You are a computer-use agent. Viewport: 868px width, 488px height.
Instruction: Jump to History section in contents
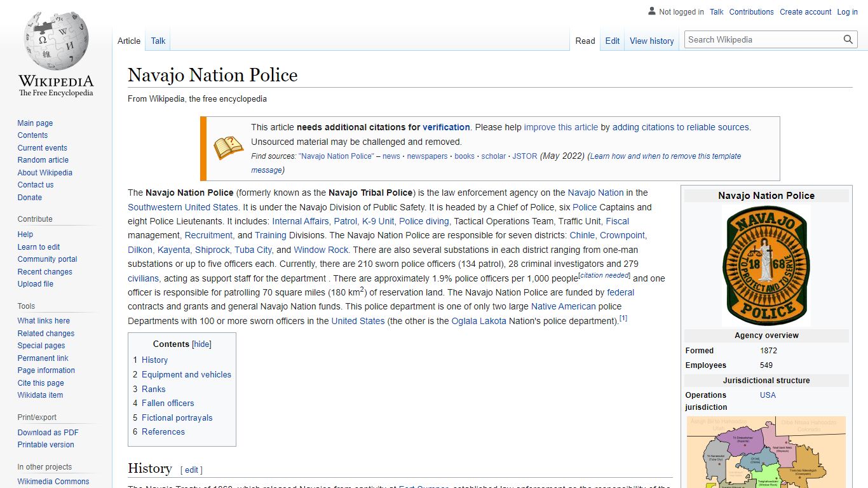[x=154, y=360]
